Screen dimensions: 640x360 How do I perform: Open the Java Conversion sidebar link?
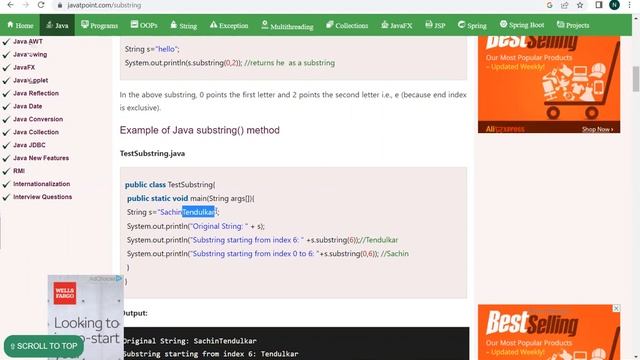pos(38,119)
